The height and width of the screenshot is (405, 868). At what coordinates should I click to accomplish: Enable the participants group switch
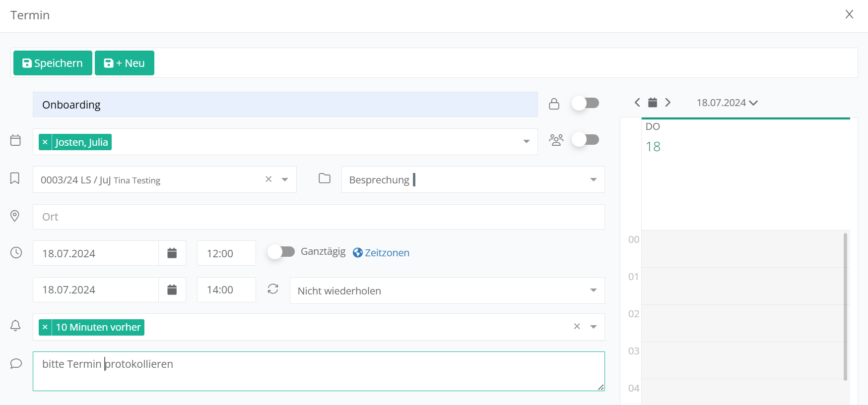pos(585,140)
